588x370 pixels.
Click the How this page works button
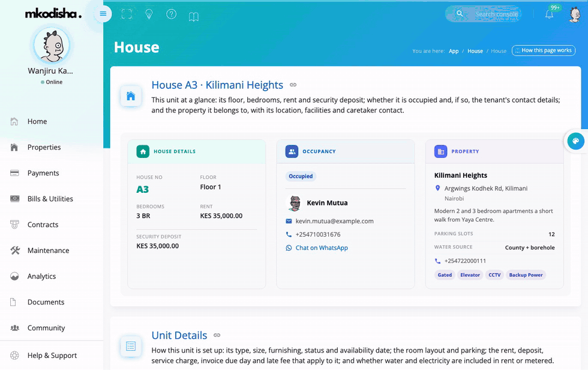pyautogui.click(x=544, y=50)
